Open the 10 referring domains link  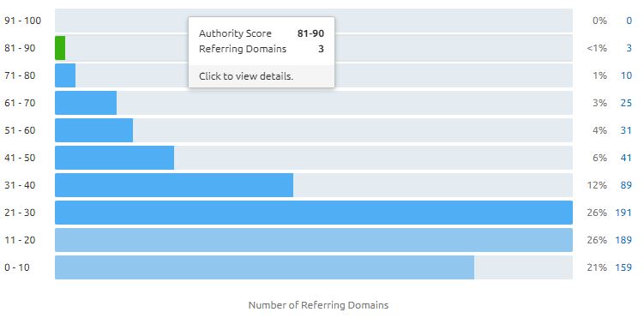click(626, 75)
